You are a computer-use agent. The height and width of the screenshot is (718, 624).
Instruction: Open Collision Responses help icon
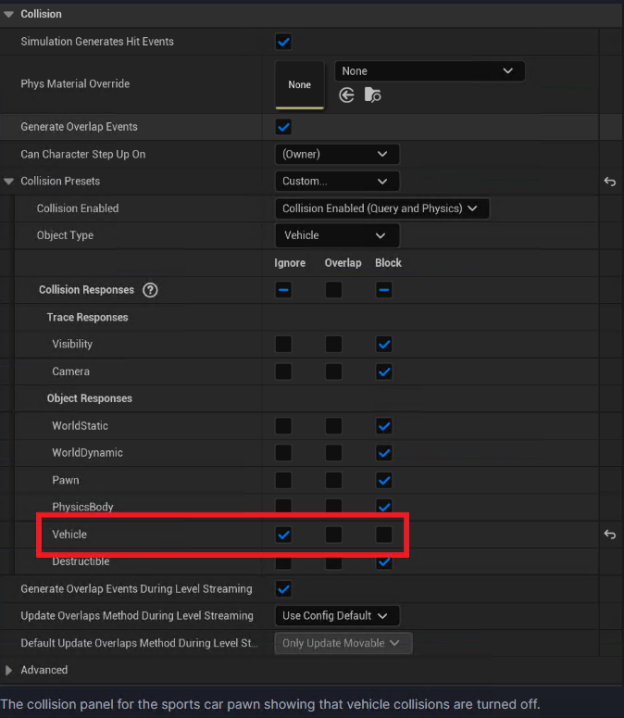[150, 290]
